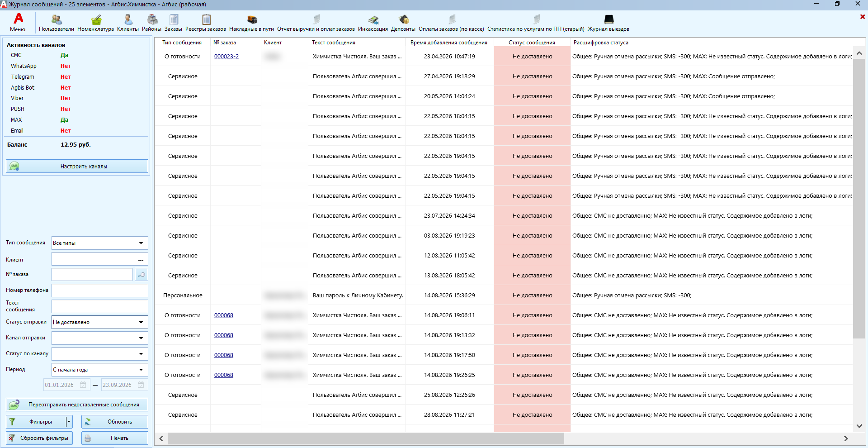Open the Номенклатура toolbar icon
The image size is (868, 448).
95,23
